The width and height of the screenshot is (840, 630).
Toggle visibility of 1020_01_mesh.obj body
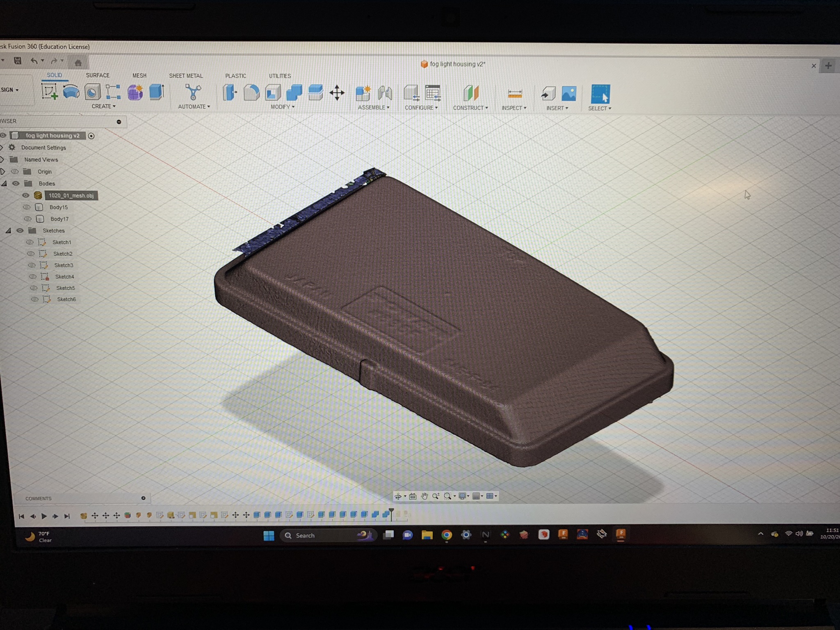[25, 195]
